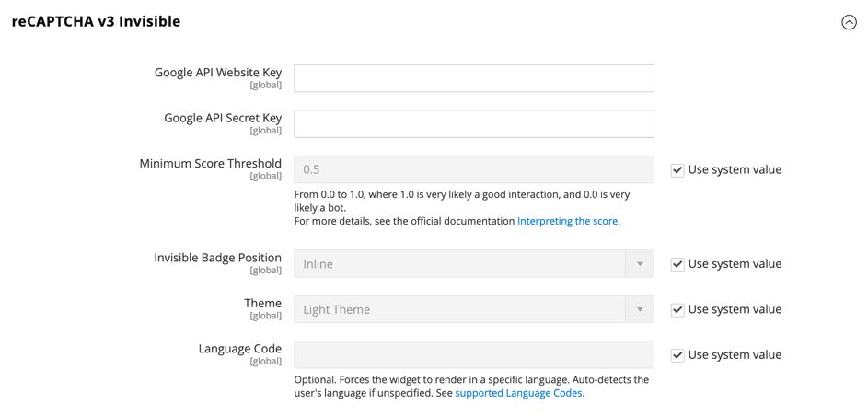This screenshot has height=416, width=868.
Task: Click the Minimum Score Threshold field
Action: pos(473,169)
